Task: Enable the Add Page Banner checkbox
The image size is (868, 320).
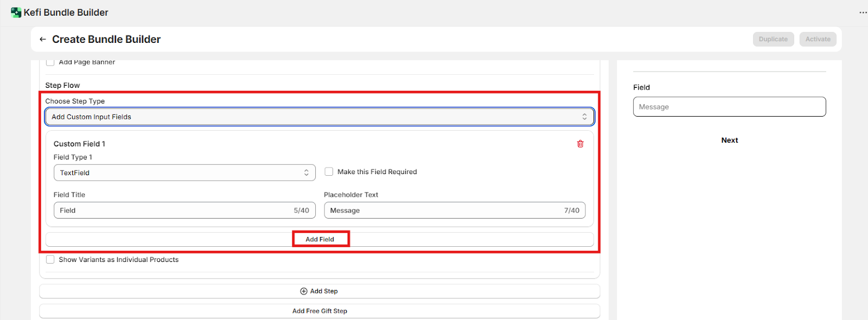Action: [50, 62]
